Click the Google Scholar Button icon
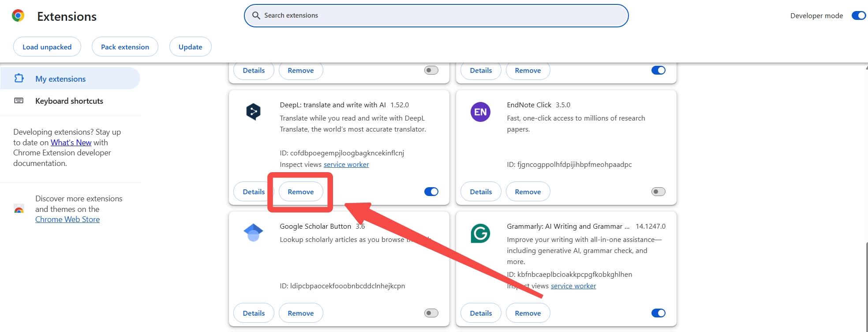868x332 pixels. point(253,233)
